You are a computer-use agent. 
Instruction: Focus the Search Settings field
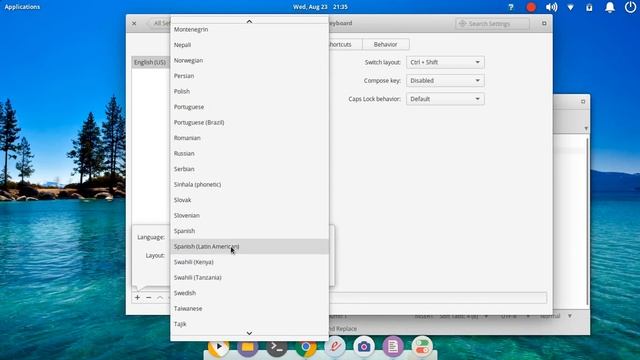(x=492, y=24)
